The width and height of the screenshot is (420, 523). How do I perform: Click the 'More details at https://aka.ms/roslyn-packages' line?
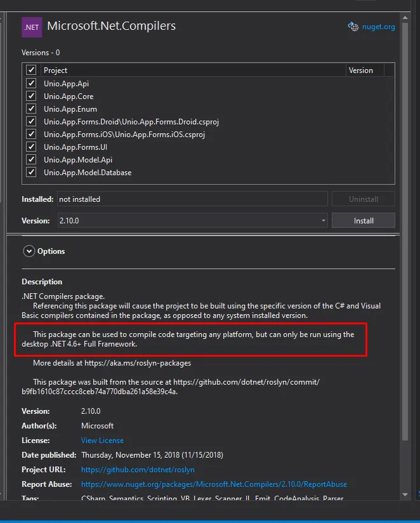tap(112, 363)
